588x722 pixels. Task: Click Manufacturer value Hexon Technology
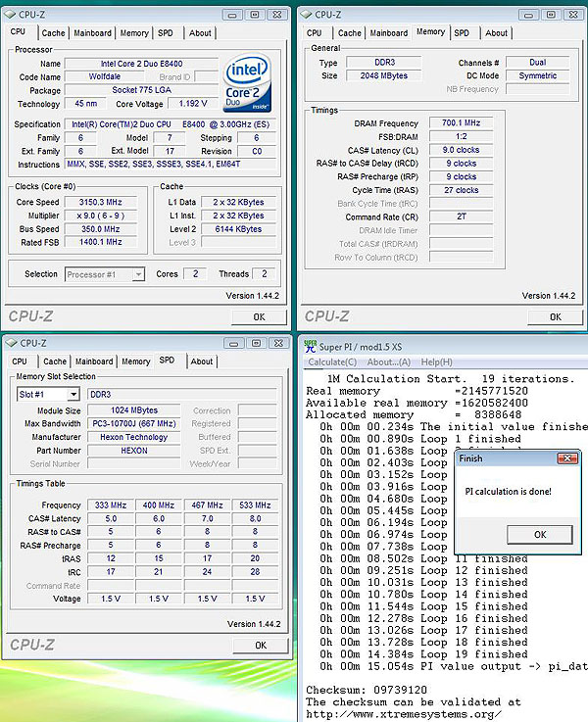[134, 437]
